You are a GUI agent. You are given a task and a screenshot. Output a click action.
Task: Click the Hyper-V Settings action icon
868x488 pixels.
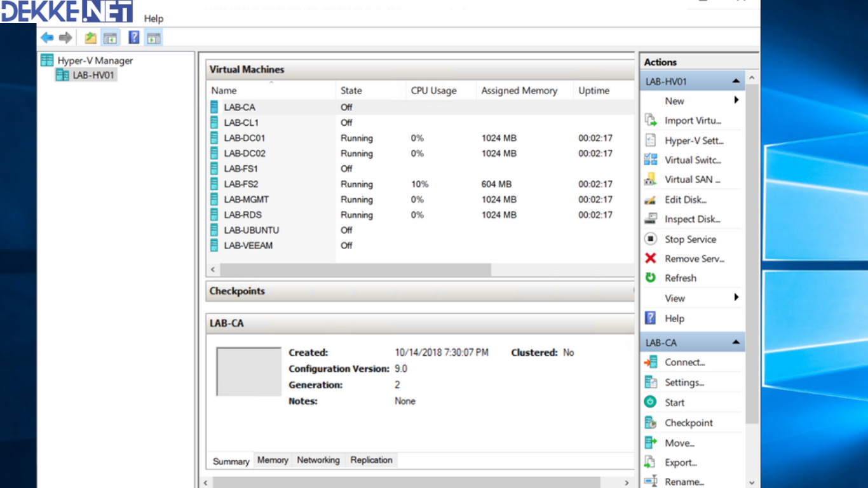(650, 140)
